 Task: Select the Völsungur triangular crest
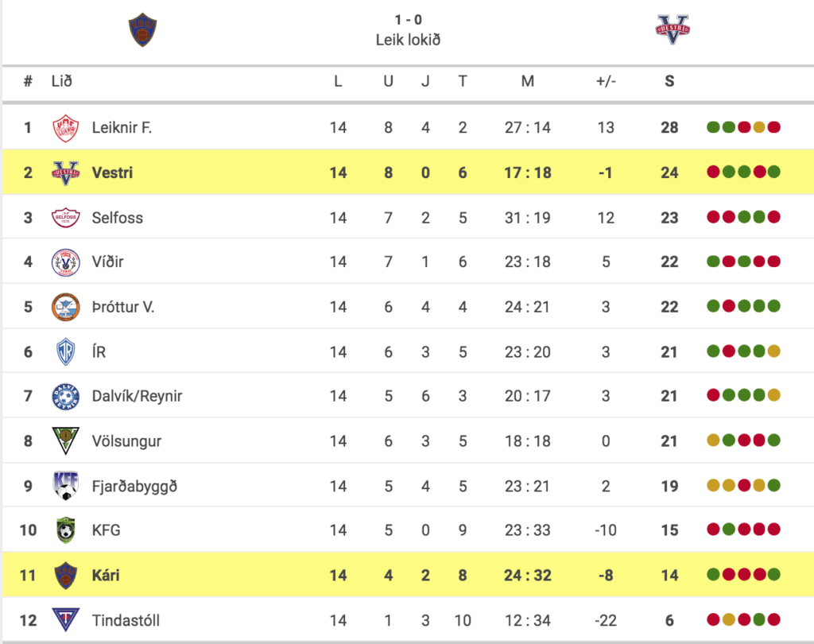click(x=66, y=440)
